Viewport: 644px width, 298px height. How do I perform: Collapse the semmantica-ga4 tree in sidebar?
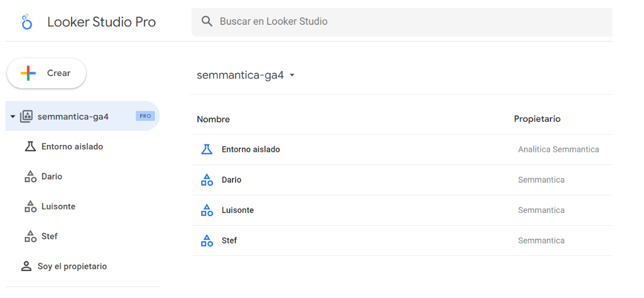click(13, 116)
